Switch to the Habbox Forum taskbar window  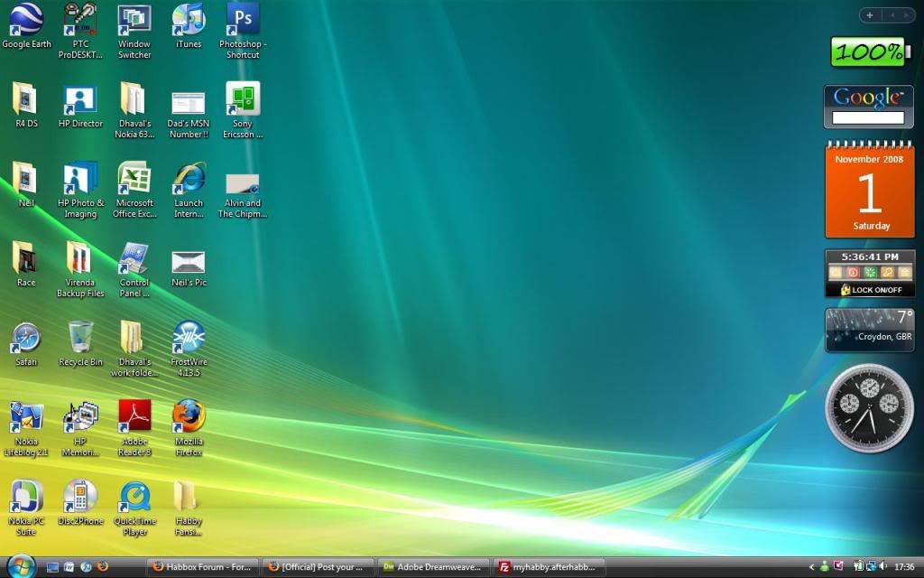pyautogui.click(x=202, y=567)
